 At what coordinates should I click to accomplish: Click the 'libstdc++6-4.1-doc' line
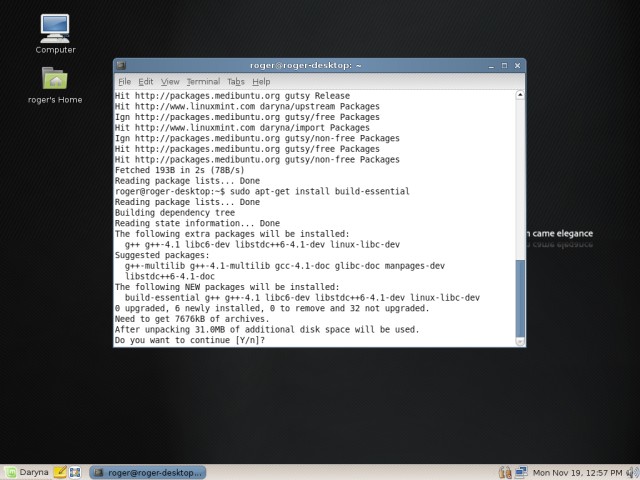[x=170, y=276]
